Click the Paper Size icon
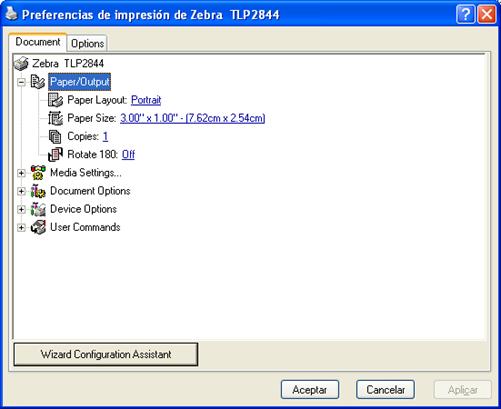Viewport: 501px width, 409px height. point(55,118)
